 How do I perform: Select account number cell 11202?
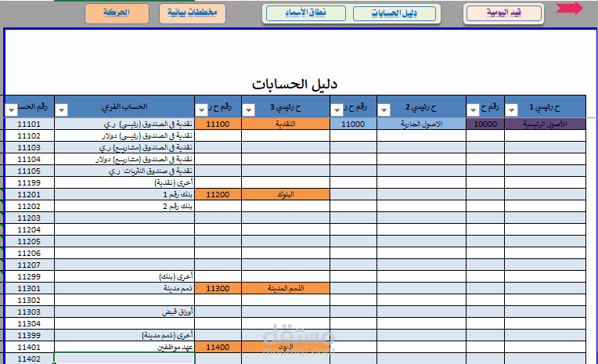coord(29,207)
